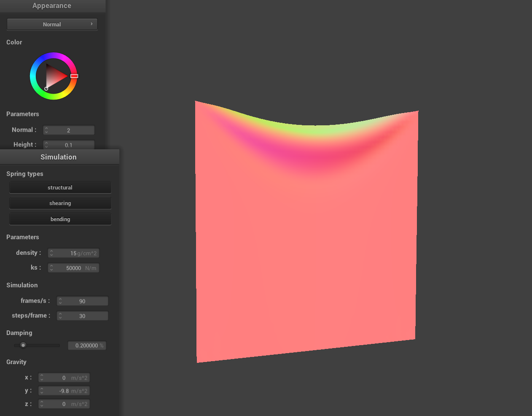Click the Normal parameter stepper arrows

pos(46,130)
